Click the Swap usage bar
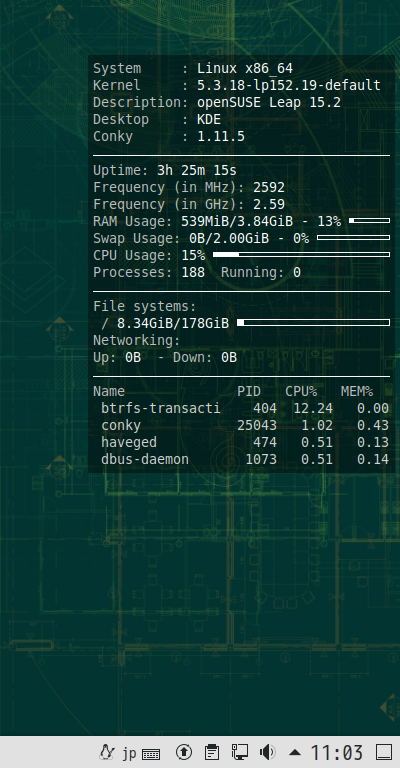Screen dimensions: 400x768 point(353,238)
